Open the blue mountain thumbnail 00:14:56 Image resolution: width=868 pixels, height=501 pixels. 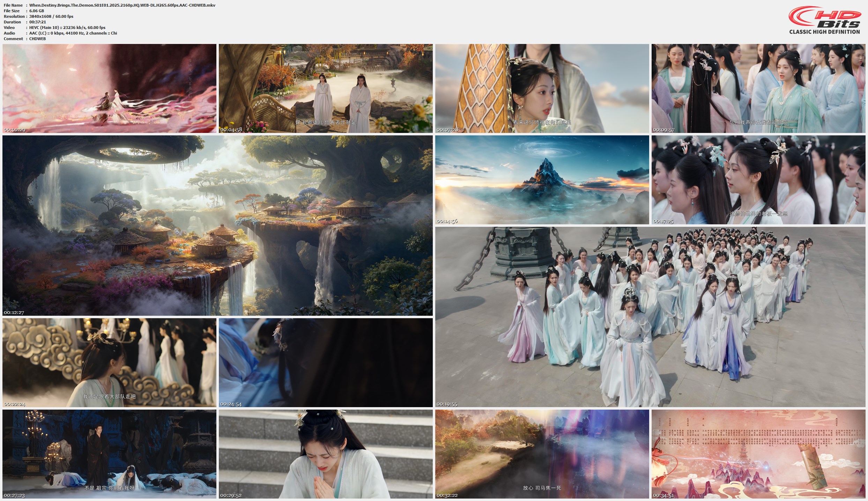[x=542, y=180]
